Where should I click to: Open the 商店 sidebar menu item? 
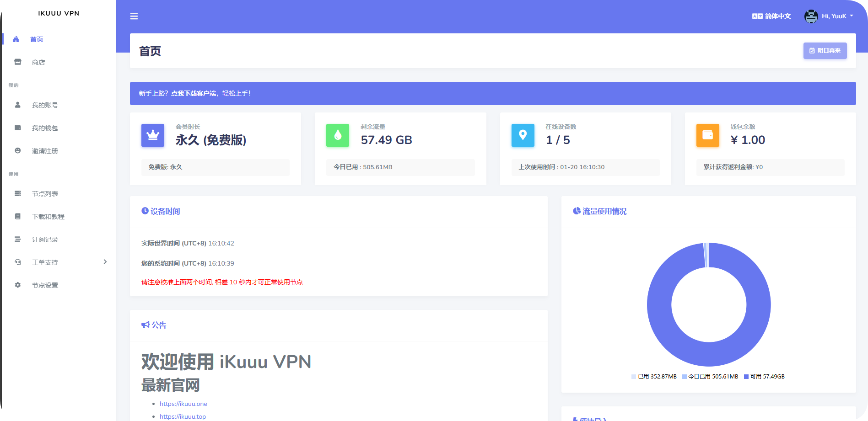(x=38, y=62)
